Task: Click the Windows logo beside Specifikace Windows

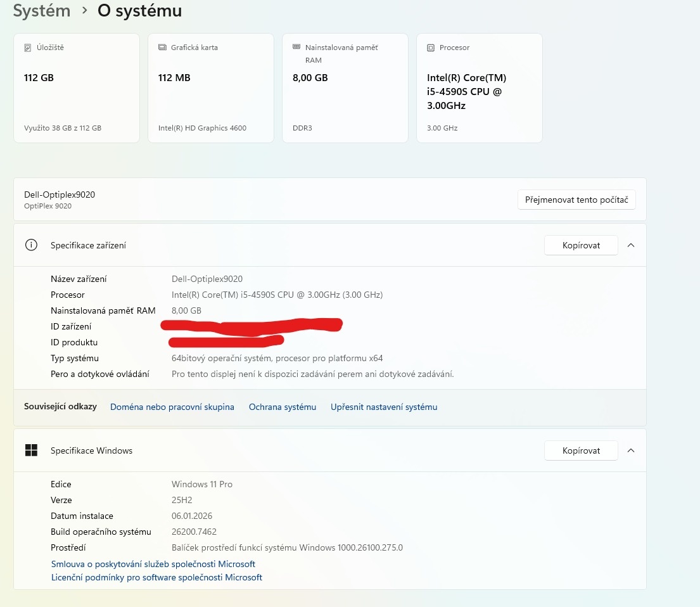Action: pos(31,450)
